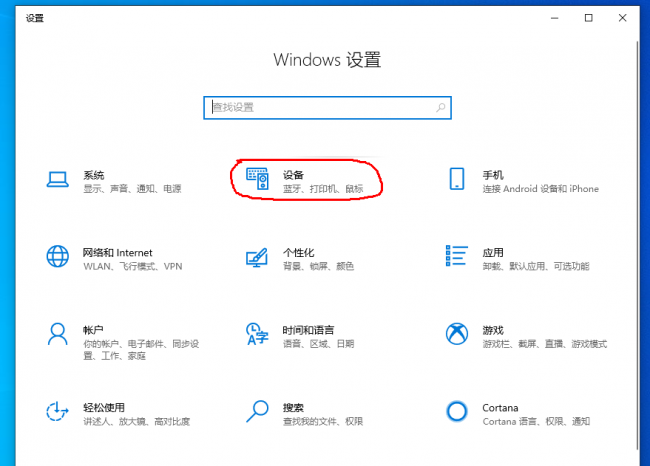Click the text 讲述人、放大镜、高对比度
This screenshot has width=650, height=466.
[x=136, y=422]
